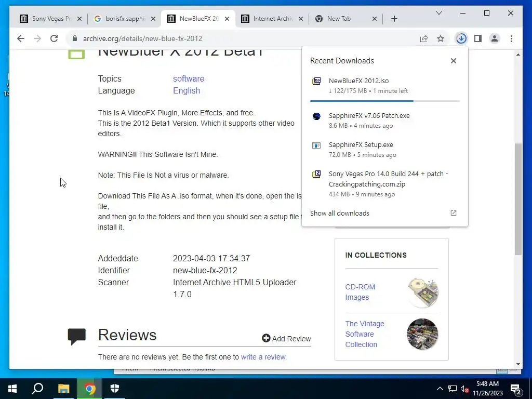Viewport: 532px width, 399px height.
Task: Open the browser side panel
Action: [x=478, y=38]
